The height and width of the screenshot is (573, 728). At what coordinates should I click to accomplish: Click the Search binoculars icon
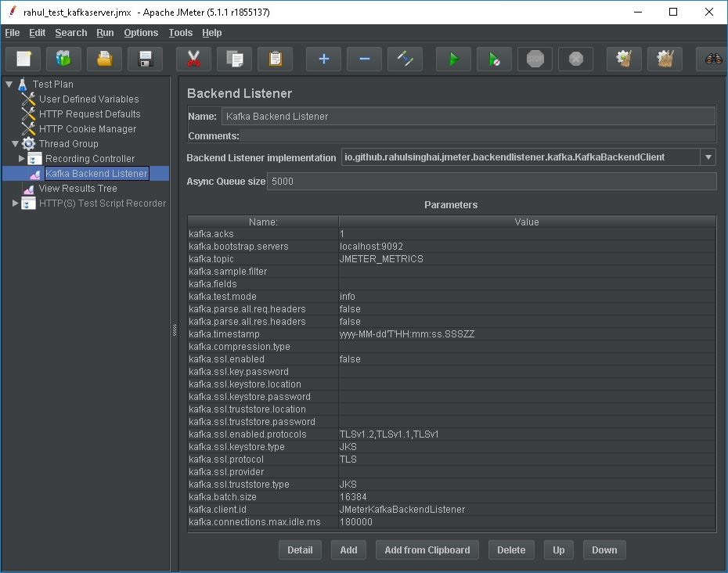click(713, 59)
